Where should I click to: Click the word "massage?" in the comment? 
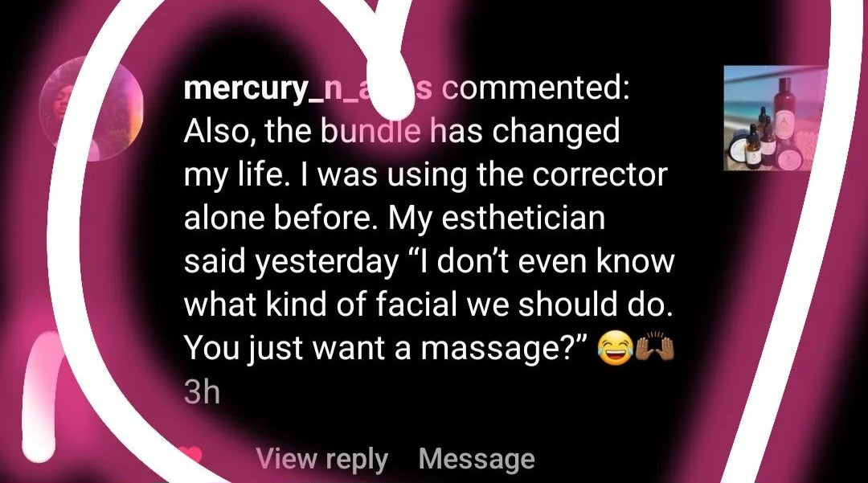point(504,350)
